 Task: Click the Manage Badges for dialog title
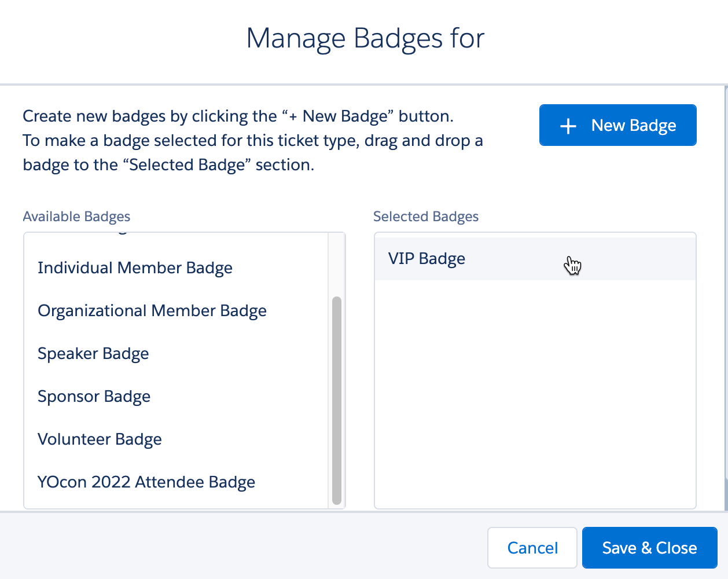pyautogui.click(x=366, y=38)
